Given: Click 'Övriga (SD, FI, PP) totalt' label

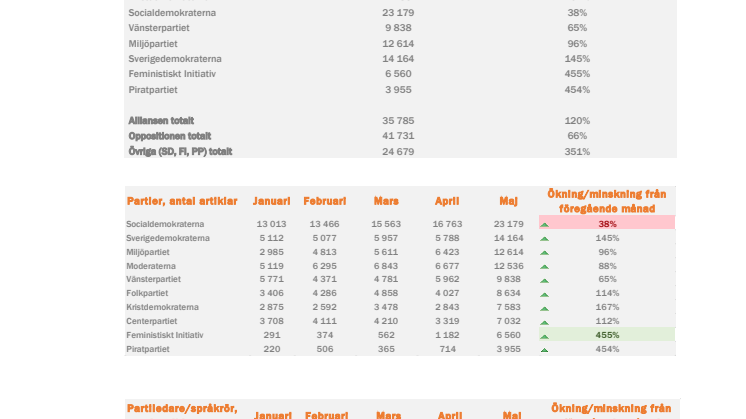Looking at the screenshot, I should tap(180, 152).
